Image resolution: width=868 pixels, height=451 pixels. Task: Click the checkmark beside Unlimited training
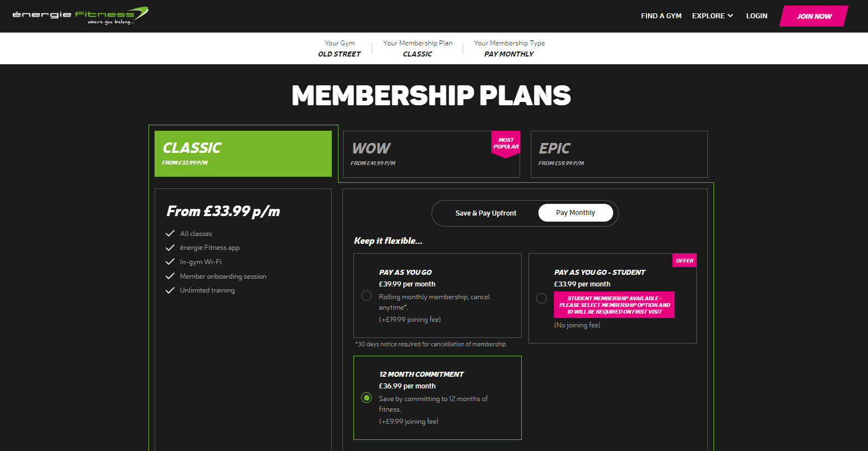pyautogui.click(x=170, y=290)
